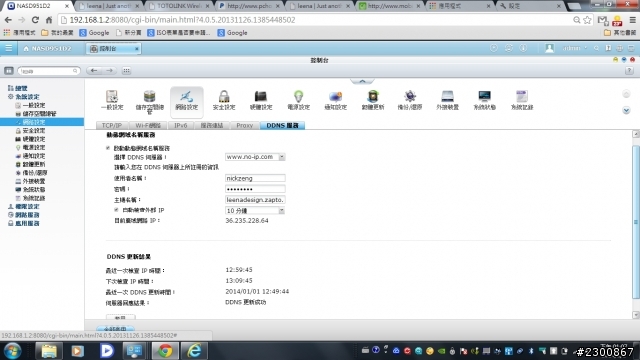This screenshot has height=360, width=640.
Task: Select the DDNS service tab
Action: point(282,125)
